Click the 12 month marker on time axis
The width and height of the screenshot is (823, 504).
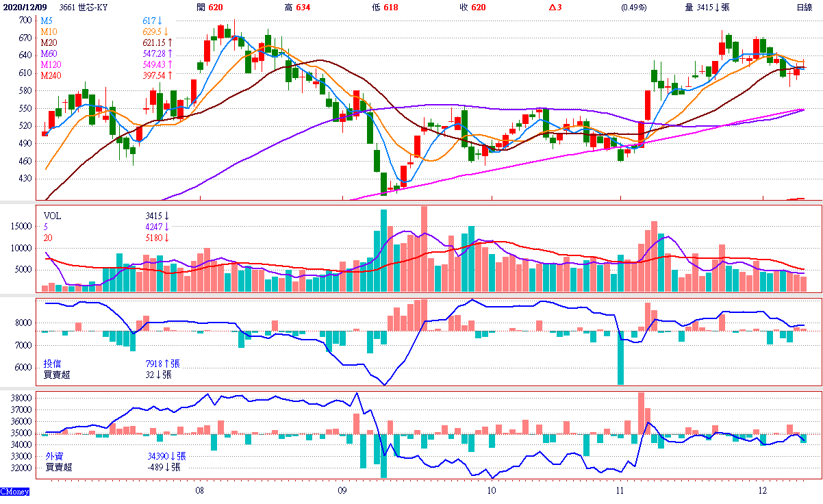point(763,491)
